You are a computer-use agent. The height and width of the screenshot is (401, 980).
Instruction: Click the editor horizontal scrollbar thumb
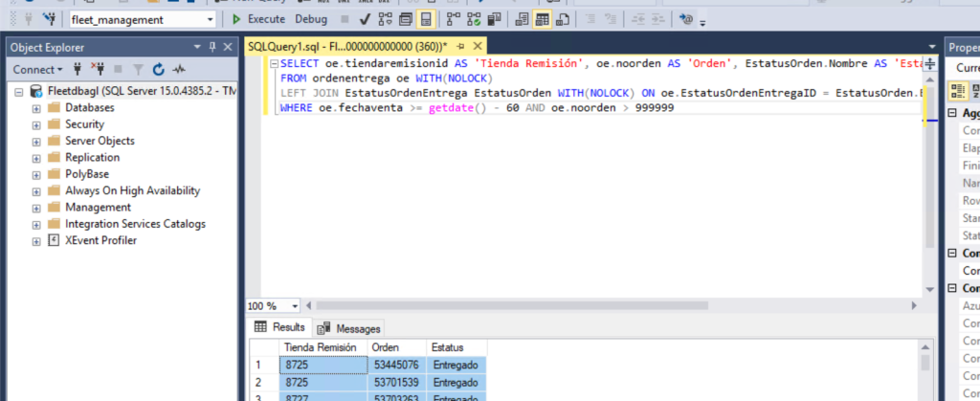coord(513,306)
